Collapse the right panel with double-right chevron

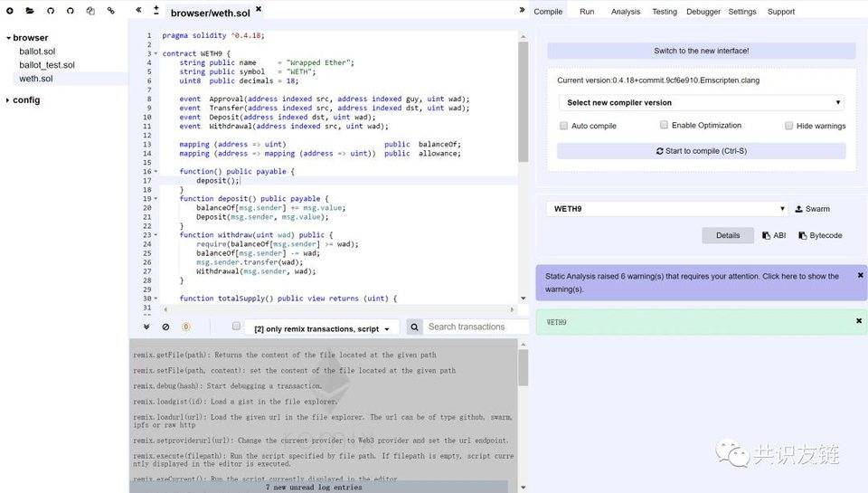[x=522, y=10]
